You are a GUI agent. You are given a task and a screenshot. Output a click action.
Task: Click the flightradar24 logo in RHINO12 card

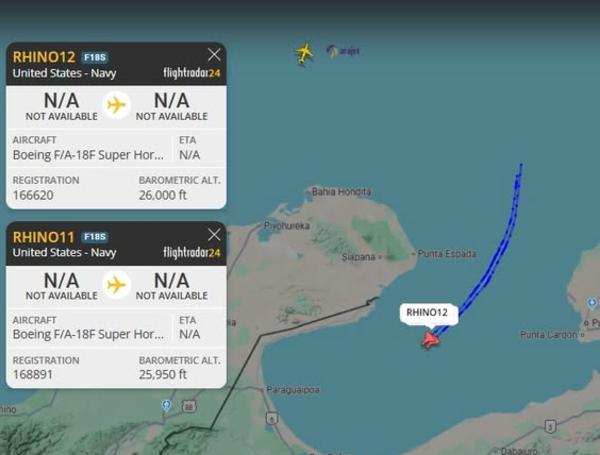(x=192, y=73)
